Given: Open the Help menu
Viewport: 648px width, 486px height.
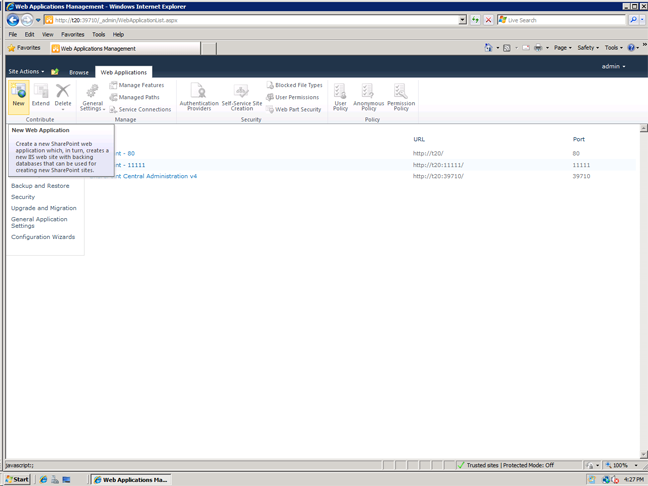Looking at the screenshot, I should (x=118, y=34).
